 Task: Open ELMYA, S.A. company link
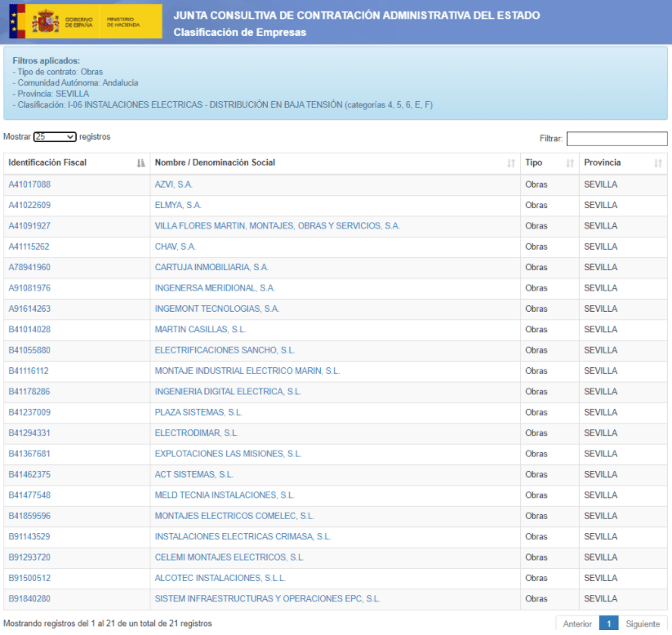tap(178, 205)
